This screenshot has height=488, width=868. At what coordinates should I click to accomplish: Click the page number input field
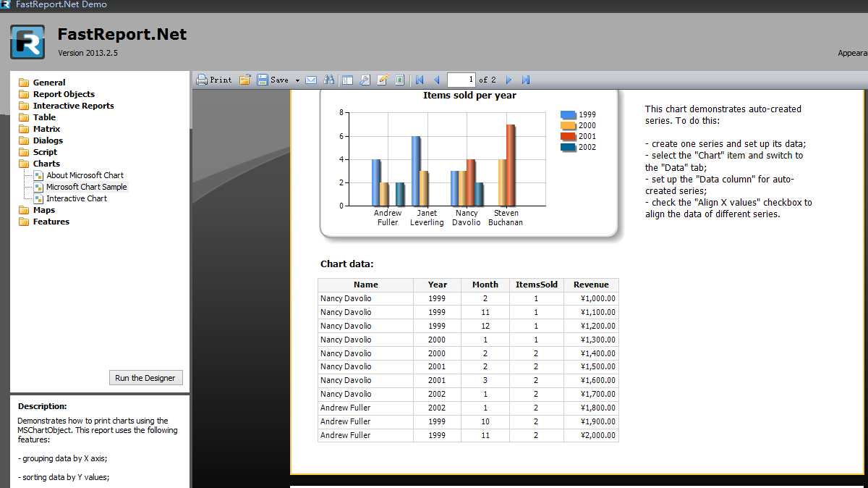pyautogui.click(x=461, y=80)
